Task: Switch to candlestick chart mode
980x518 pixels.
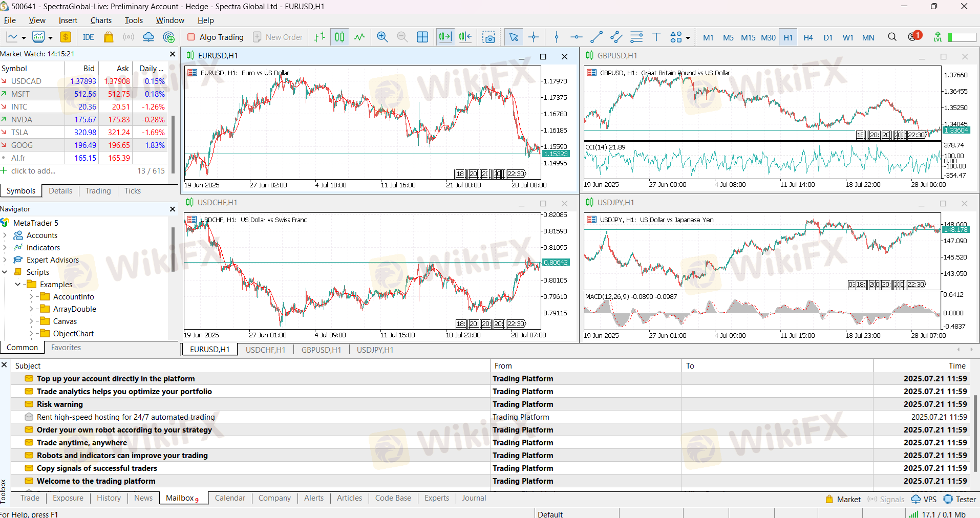Action: coord(339,37)
